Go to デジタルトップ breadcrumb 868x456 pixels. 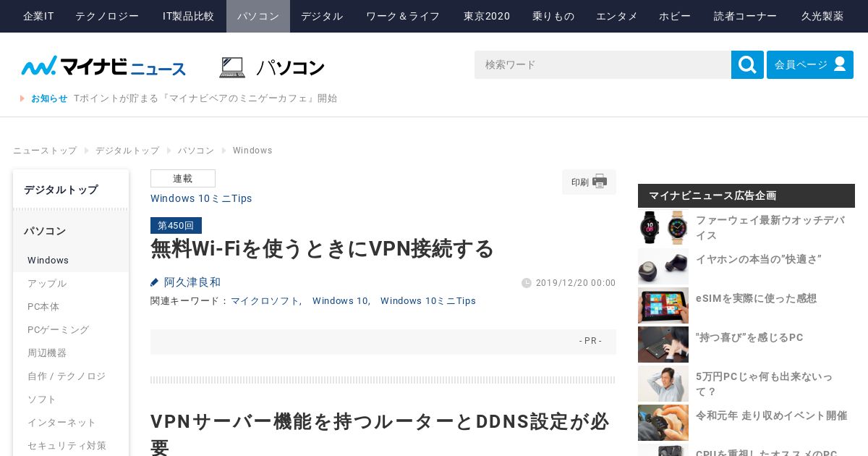[127, 151]
